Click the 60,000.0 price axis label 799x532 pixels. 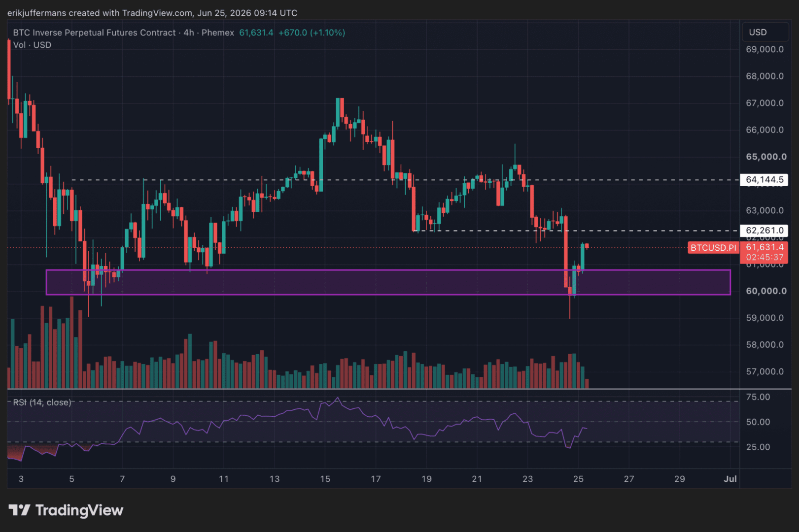pyautogui.click(x=766, y=291)
